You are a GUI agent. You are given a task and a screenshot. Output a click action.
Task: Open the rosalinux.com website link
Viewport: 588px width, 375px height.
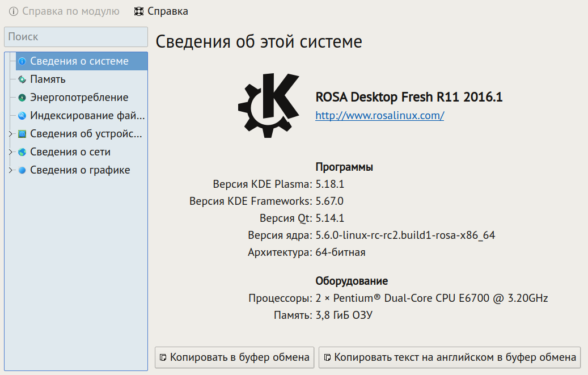click(x=379, y=116)
